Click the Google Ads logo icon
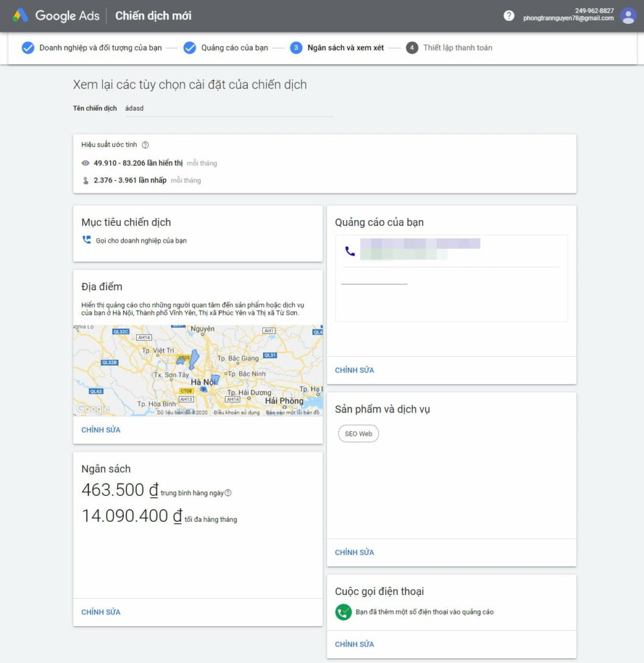Screen dimensions: 644x663 20,16
